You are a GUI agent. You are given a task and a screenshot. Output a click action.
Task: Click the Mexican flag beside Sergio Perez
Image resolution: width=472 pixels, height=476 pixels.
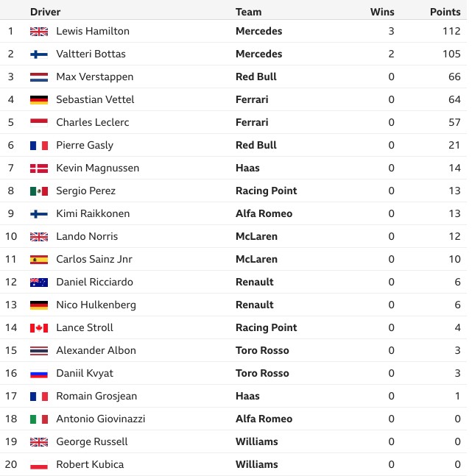(x=39, y=191)
